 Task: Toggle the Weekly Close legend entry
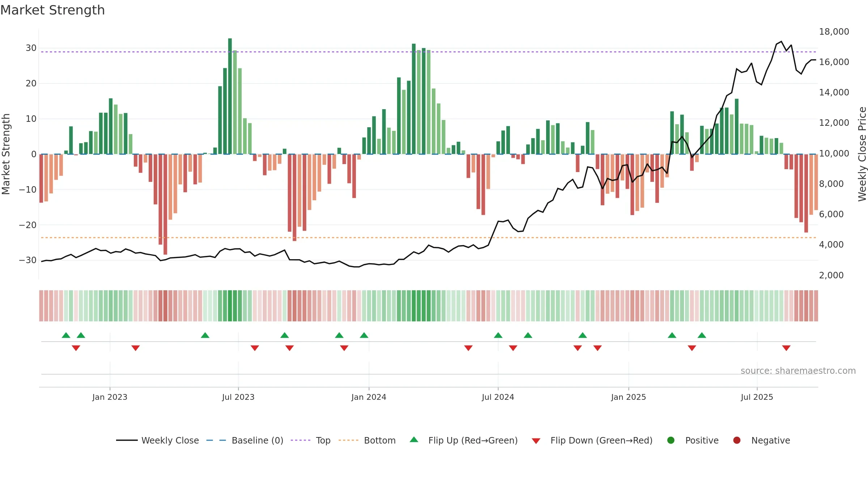pyautogui.click(x=157, y=440)
